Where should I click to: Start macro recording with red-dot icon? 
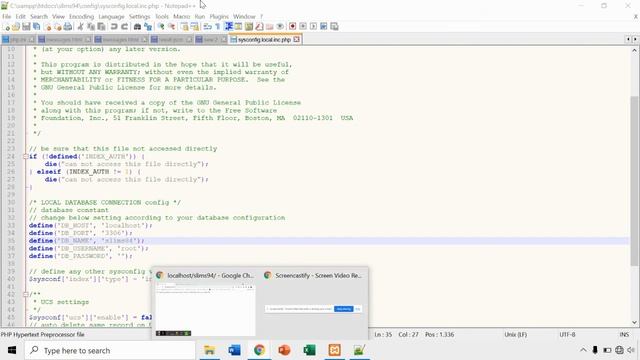tap(292, 27)
